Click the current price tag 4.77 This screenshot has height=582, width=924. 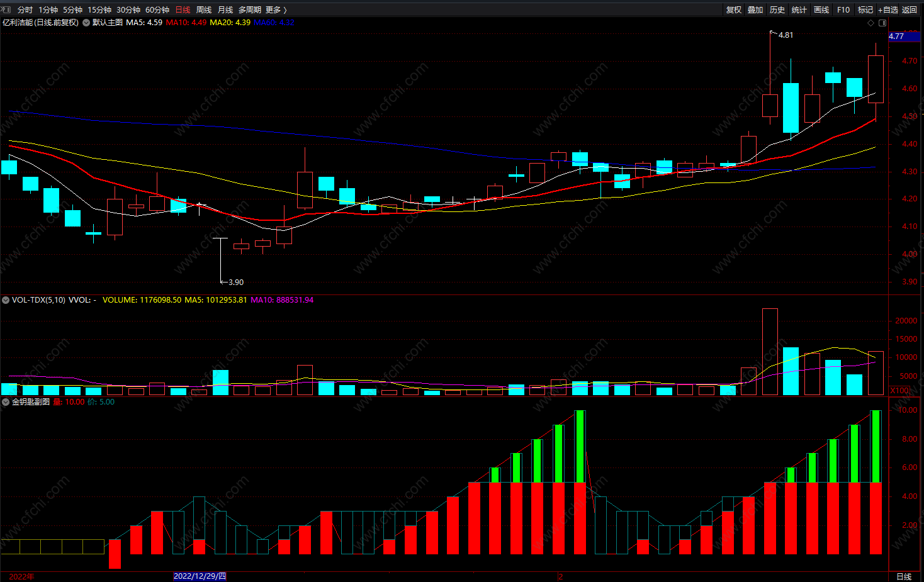click(904, 36)
